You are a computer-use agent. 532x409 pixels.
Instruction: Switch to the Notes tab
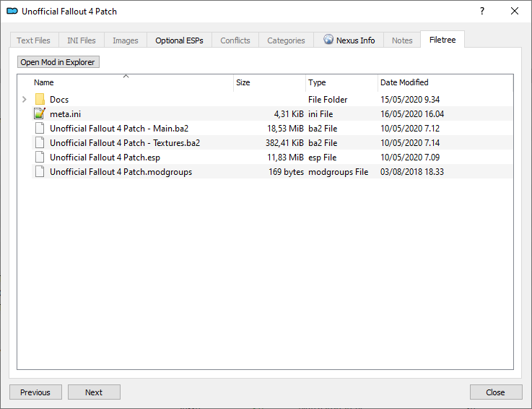[x=402, y=40]
